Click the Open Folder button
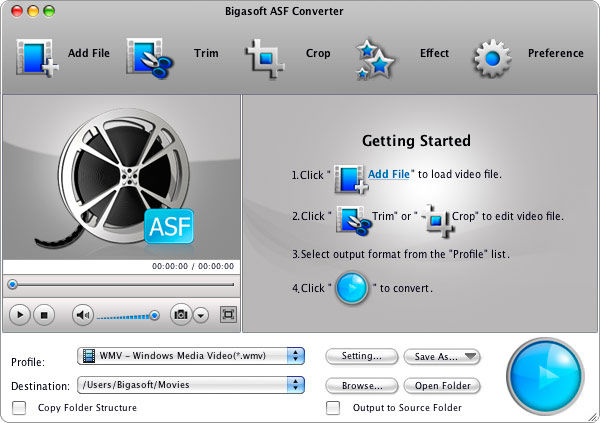The width and height of the screenshot is (600, 423). point(442,386)
